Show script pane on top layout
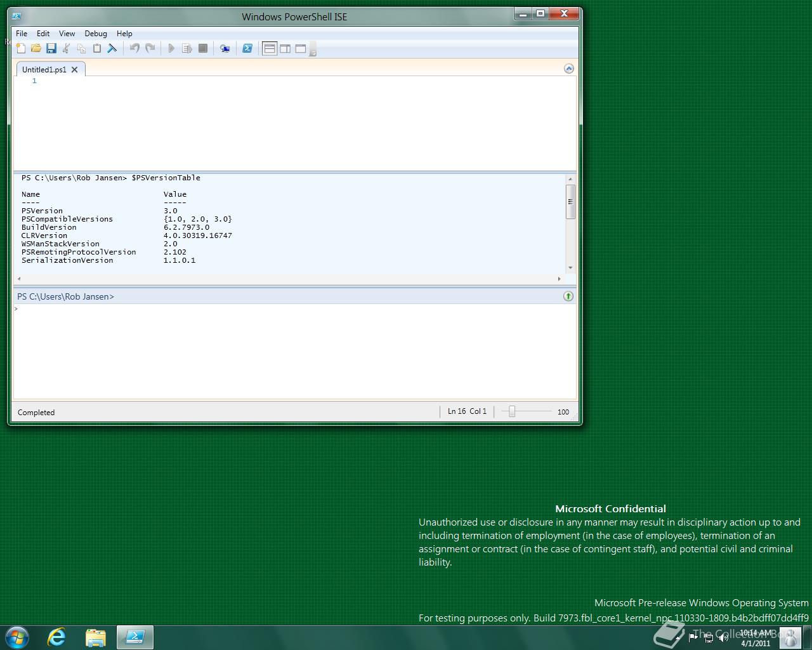 click(x=270, y=48)
